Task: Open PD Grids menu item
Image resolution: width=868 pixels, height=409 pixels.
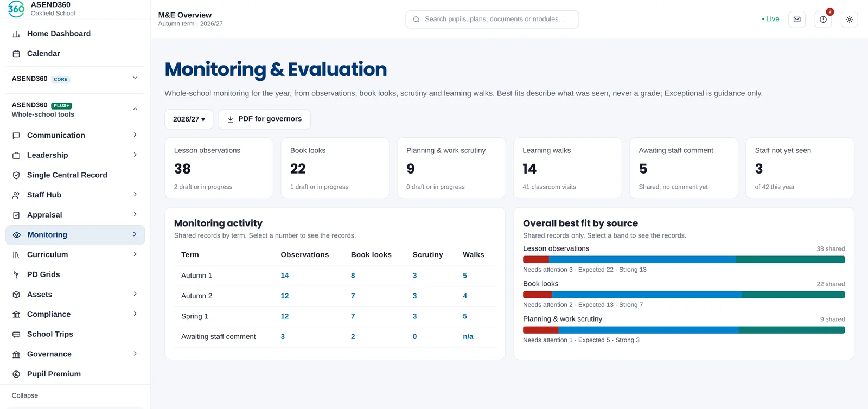Action: coord(75,274)
